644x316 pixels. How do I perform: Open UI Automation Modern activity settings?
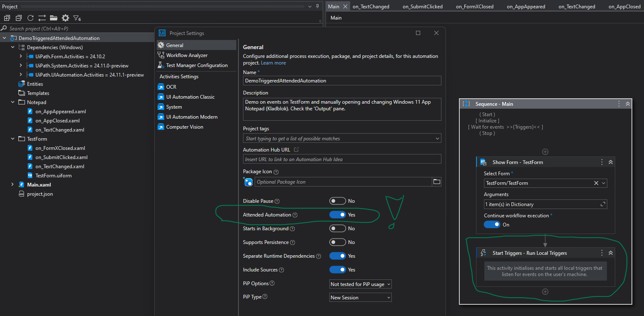(192, 117)
